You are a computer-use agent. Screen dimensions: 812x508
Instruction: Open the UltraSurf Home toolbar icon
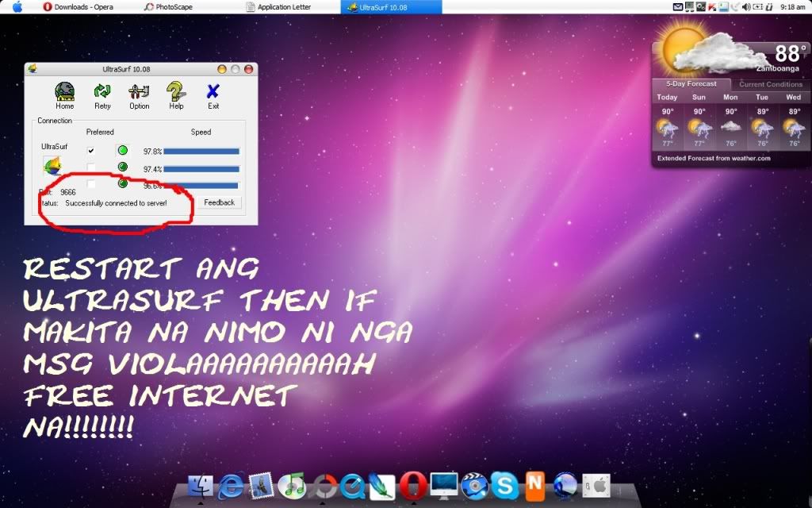pos(65,91)
